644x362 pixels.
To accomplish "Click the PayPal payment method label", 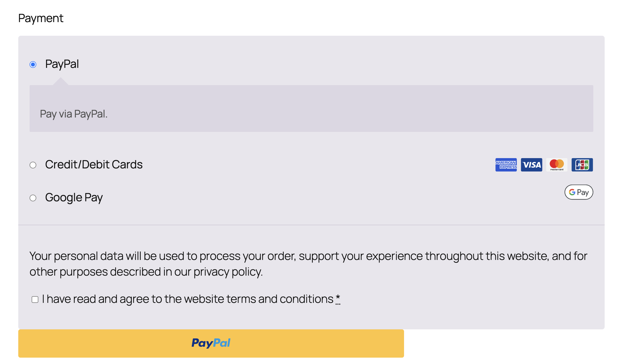I will coord(62,64).
